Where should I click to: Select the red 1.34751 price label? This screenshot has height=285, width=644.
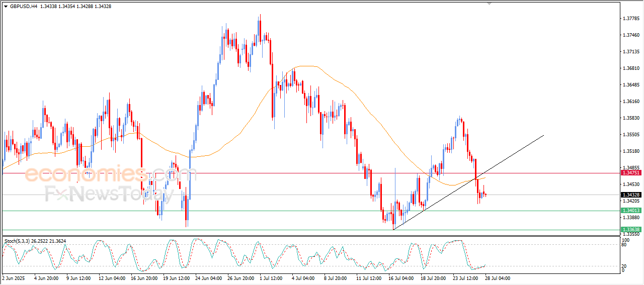click(630, 172)
